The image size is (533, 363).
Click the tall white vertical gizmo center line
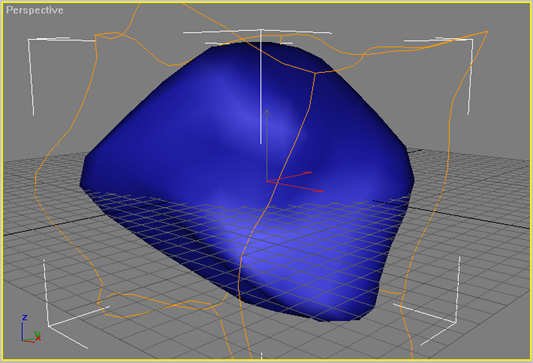261,87
